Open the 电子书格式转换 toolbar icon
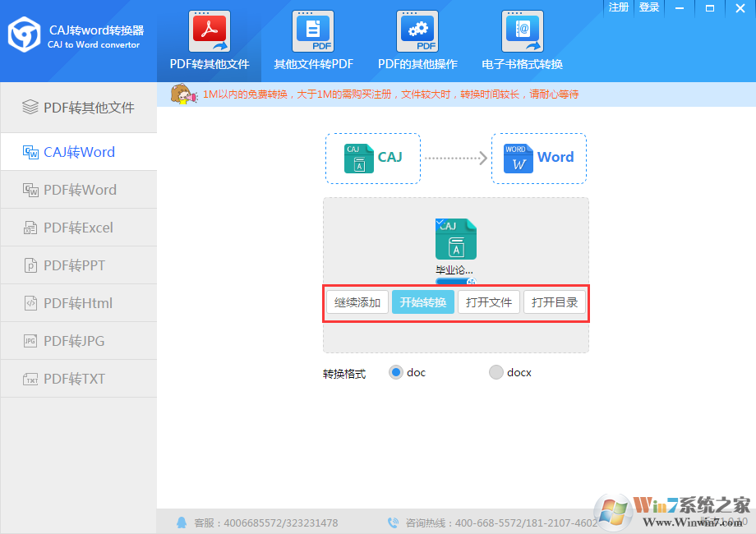The height and width of the screenshot is (534, 756). (522, 32)
